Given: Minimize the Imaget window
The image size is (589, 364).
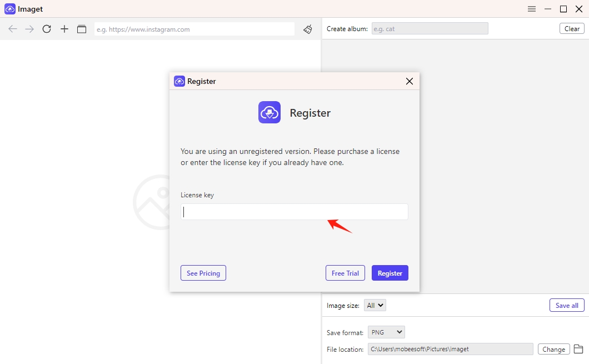Looking at the screenshot, I should 548,9.
